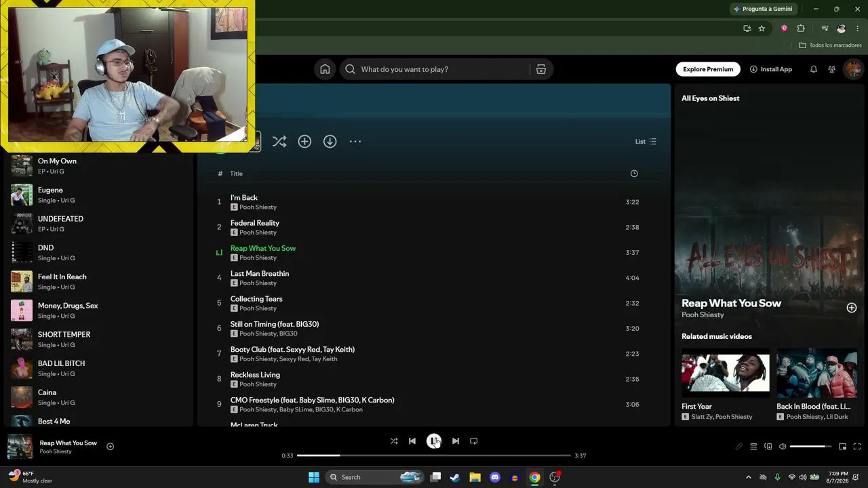The height and width of the screenshot is (488, 868).
Task: Click the Chrome icon on the taskbar
Action: click(x=535, y=477)
